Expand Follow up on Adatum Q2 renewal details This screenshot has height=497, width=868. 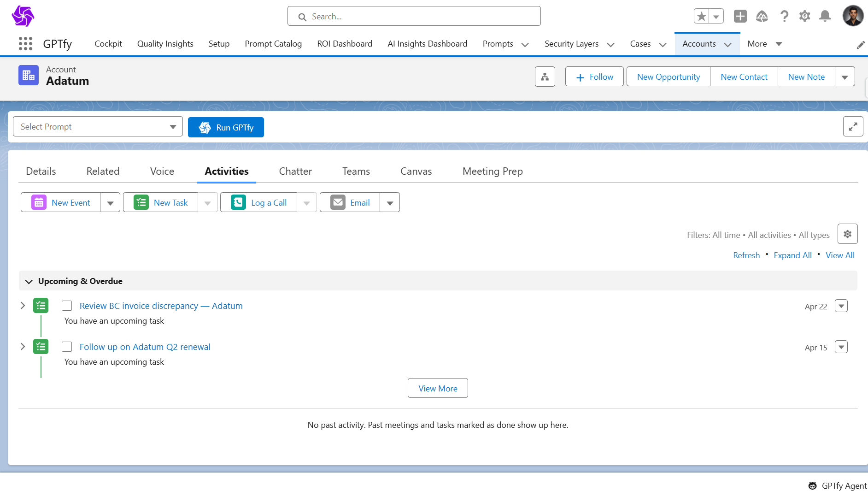point(23,346)
